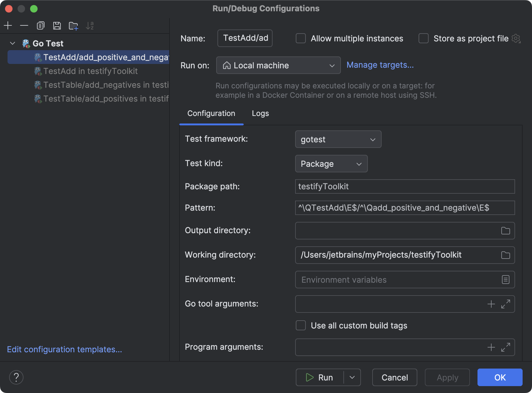Switch to the Configuration tab

[x=211, y=113]
